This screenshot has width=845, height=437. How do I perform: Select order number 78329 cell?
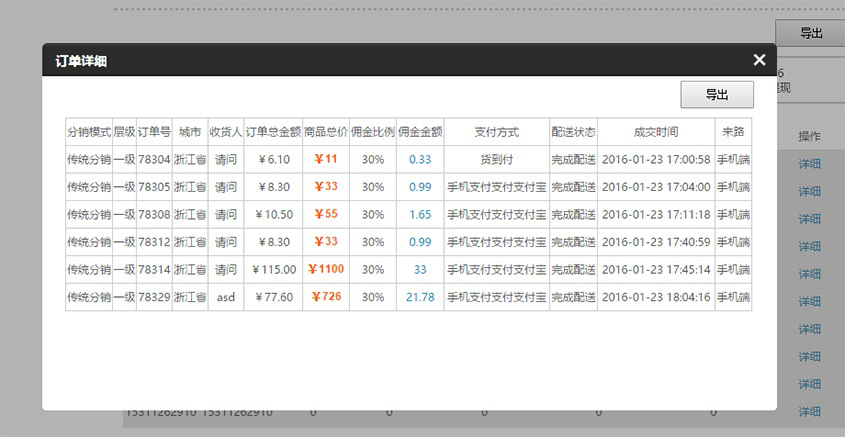[x=154, y=297]
